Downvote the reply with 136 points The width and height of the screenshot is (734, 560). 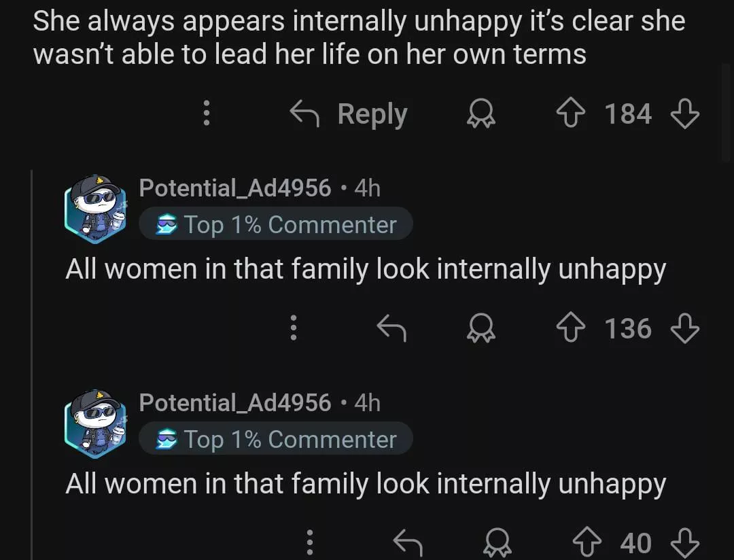click(x=684, y=329)
